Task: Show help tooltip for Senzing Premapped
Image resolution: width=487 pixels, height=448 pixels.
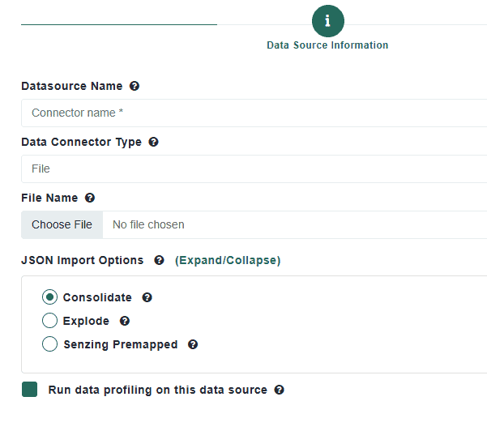Action: (x=193, y=344)
